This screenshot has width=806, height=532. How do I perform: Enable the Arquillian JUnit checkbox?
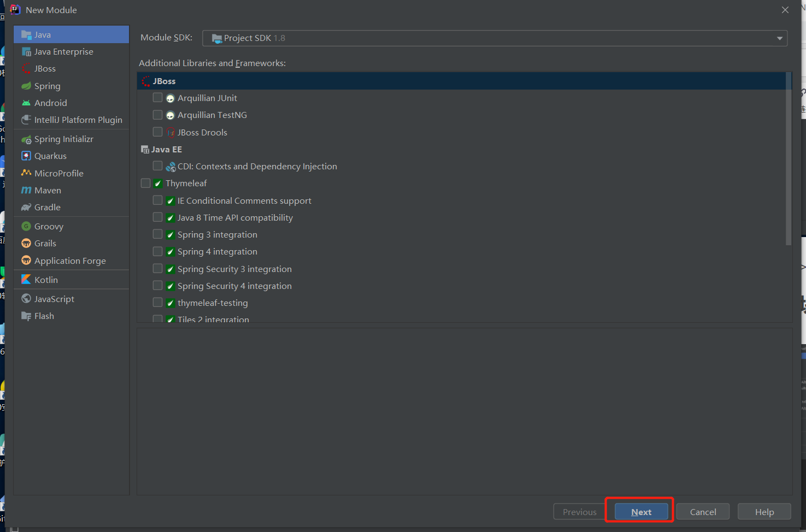(x=157, y=98)
